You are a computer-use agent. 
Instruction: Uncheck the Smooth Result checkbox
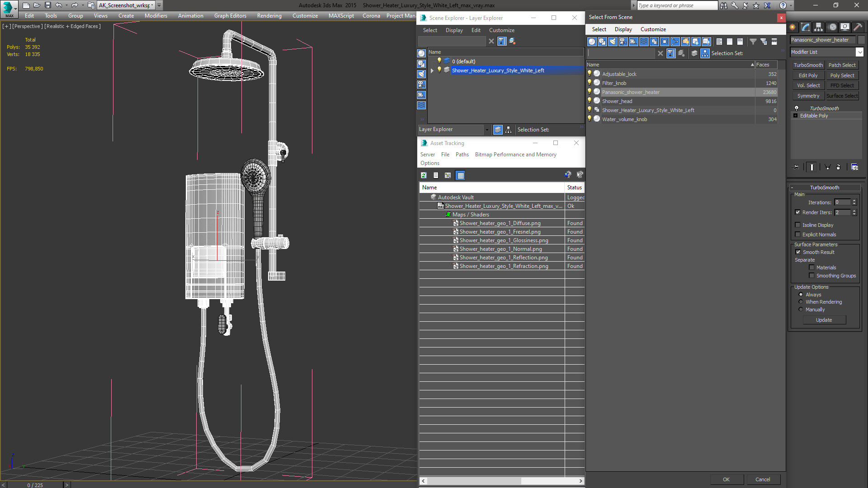(x=798, y=252)
